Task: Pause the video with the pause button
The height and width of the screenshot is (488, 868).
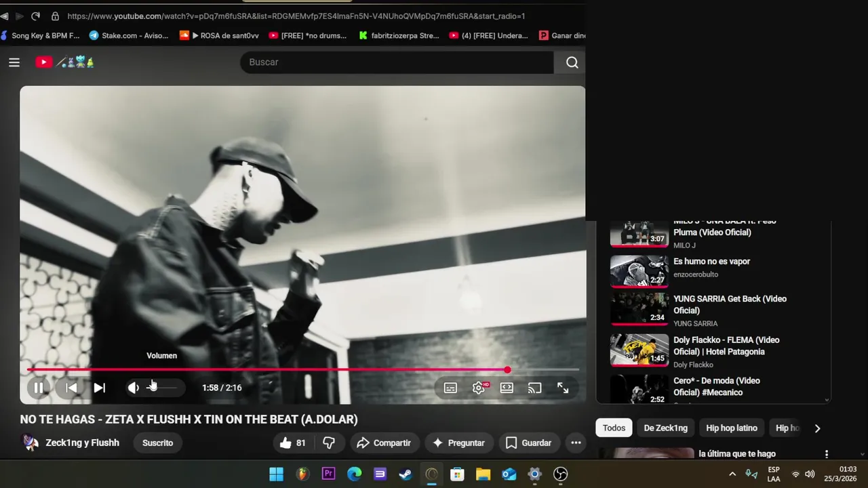Action: pyautogui.click(x=39, y=388)
